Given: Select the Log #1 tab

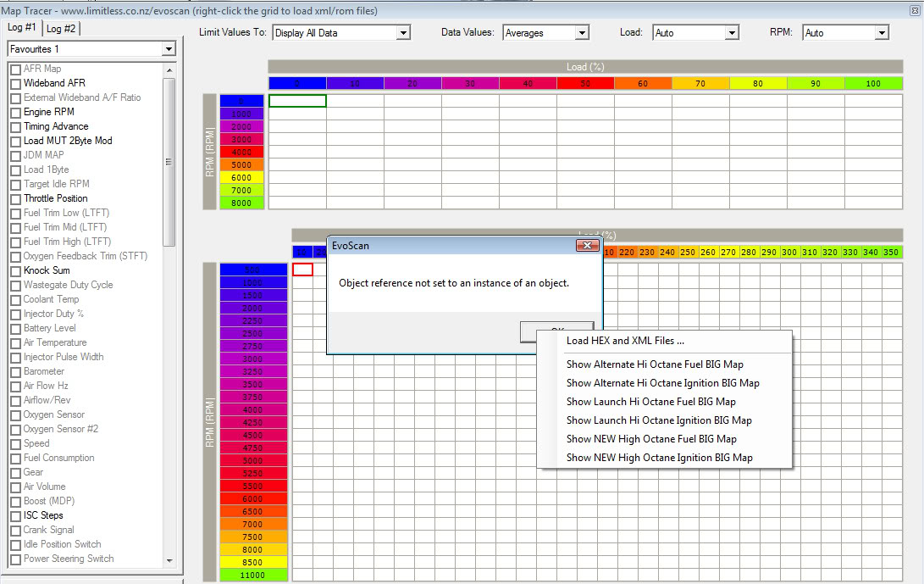Looking at the screenshot, I should pyautogui.click(x=22, y=27).
